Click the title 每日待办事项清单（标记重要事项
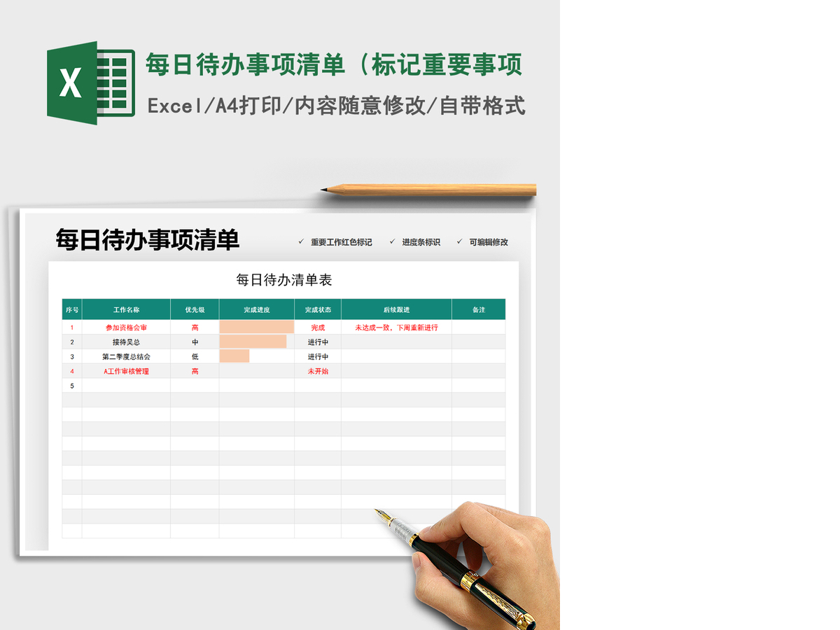 point(334,65)
